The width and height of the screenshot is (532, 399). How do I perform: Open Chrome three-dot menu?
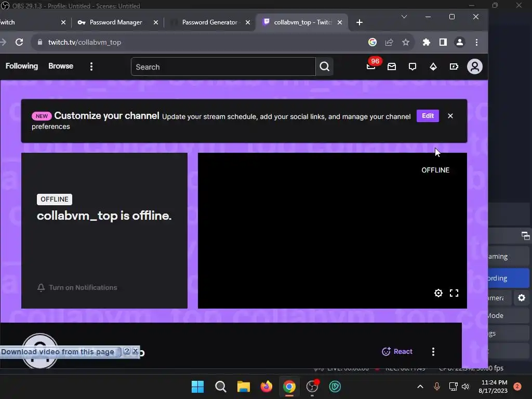pos(476,42)
